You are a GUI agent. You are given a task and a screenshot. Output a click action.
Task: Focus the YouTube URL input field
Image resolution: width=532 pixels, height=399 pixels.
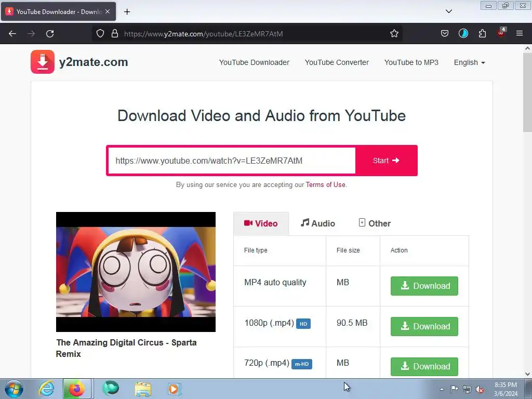pyautogui.click(x=232, y=161)
